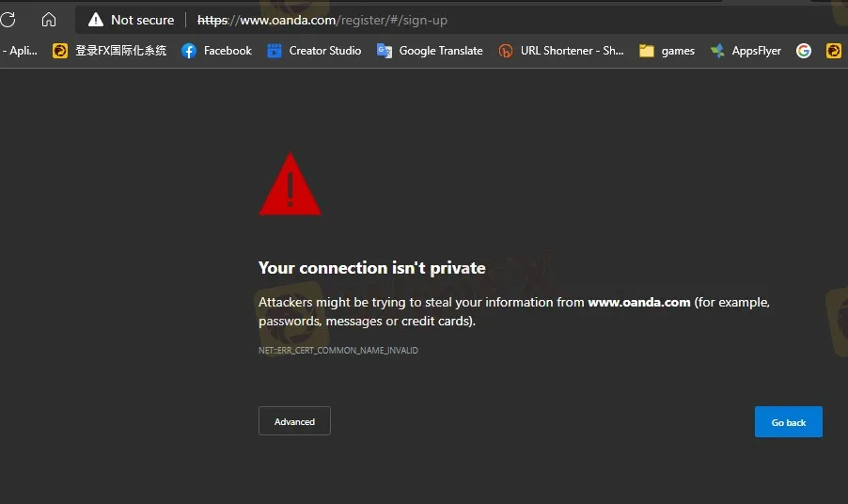Viewport: 848px width, 504px height.
Task: Open the last yellow icon bookmark at right
Action: click(x=833, y=51)
